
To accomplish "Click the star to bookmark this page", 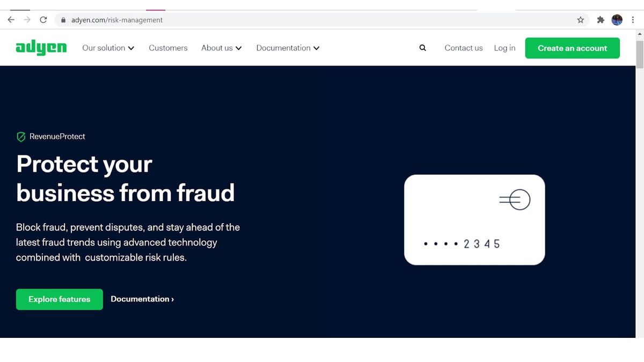I will tap(580, 19).
